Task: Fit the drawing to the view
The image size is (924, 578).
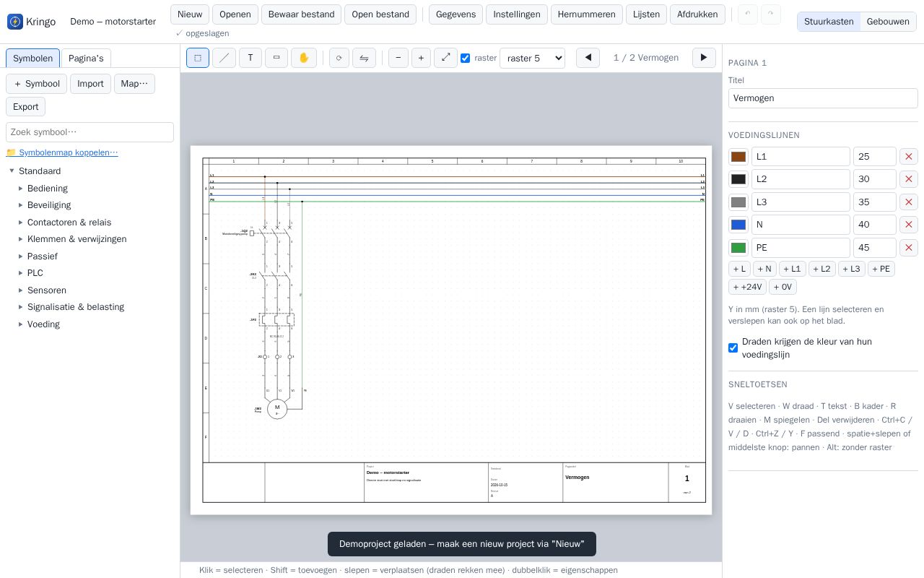Action: click(445, 58)
